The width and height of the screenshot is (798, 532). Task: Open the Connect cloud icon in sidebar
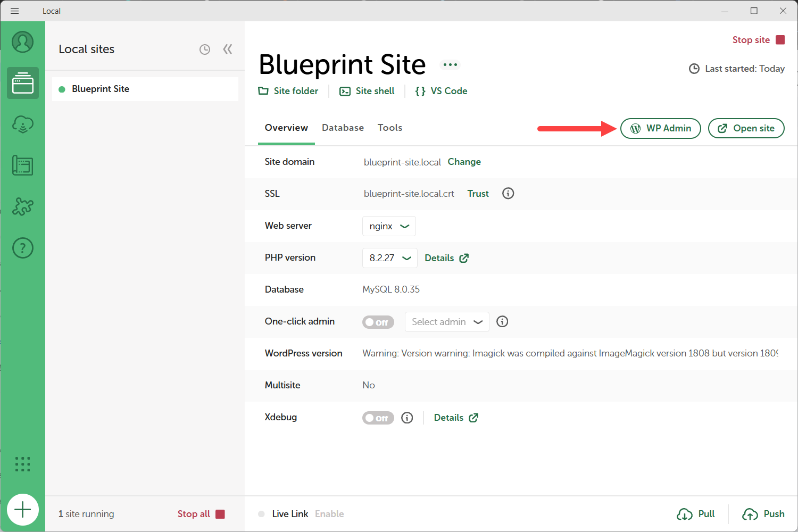23,125
